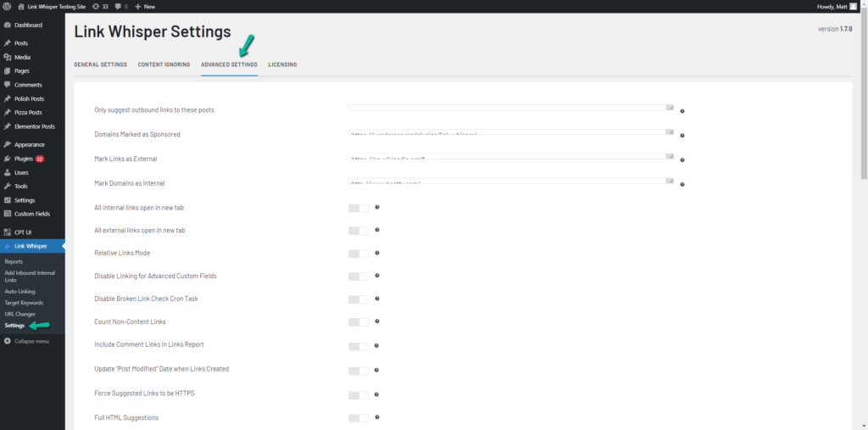Select Link Whisper sidebar menu
Image resolution: width=868 pixels, height=430 pixels.
pos(32,246)
